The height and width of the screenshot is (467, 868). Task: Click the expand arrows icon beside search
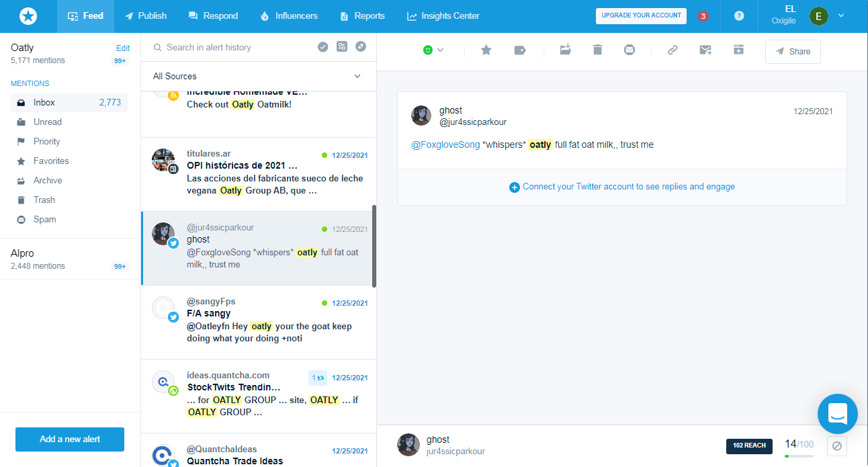click(x=361, y=46)
